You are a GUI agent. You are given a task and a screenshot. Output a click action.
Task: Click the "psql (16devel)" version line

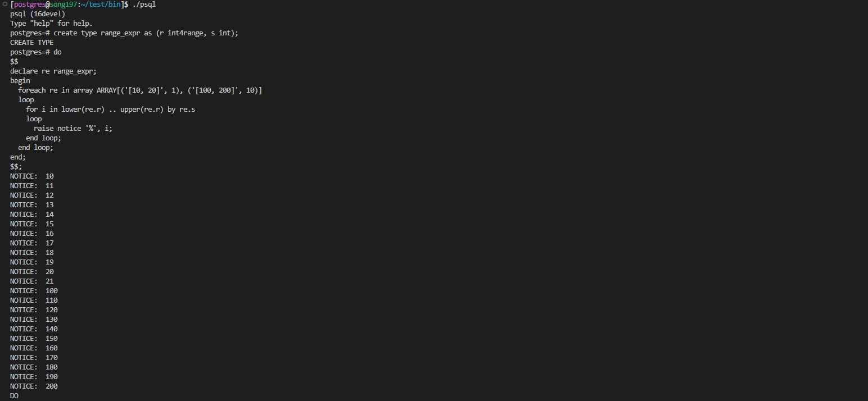pos(37,14)
